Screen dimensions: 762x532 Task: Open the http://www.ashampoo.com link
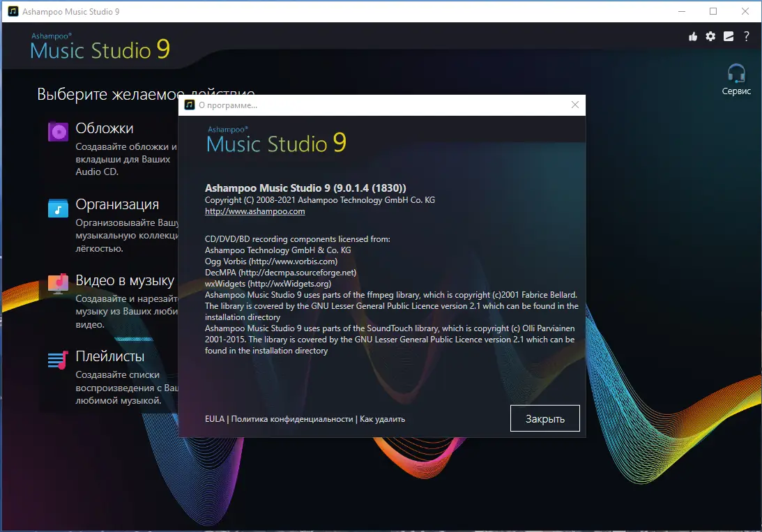click(254, 211)
